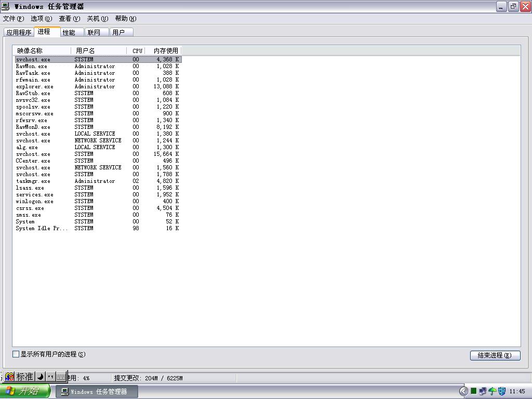Click the blue shield firewall tray icon
The width and height of the screenshot is (532, 399).
[x=502, y=391]
